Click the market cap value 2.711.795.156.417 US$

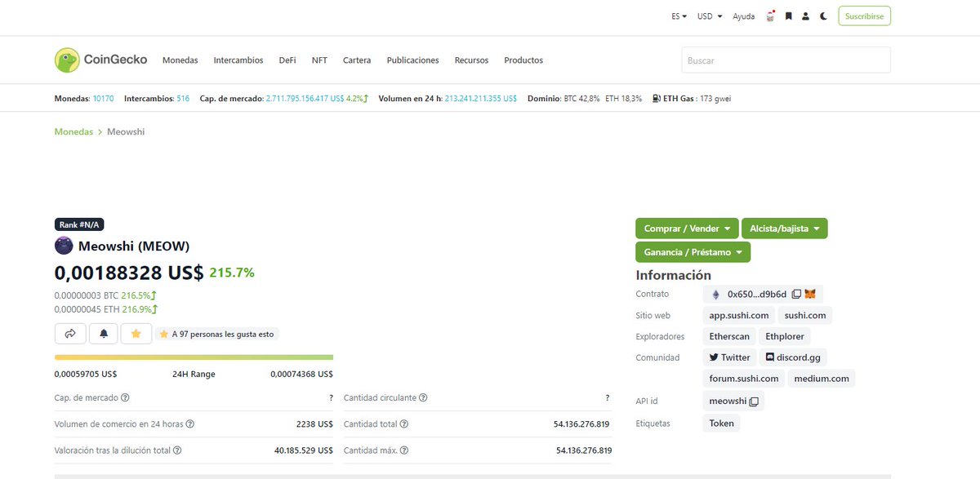tap(305, 99)
